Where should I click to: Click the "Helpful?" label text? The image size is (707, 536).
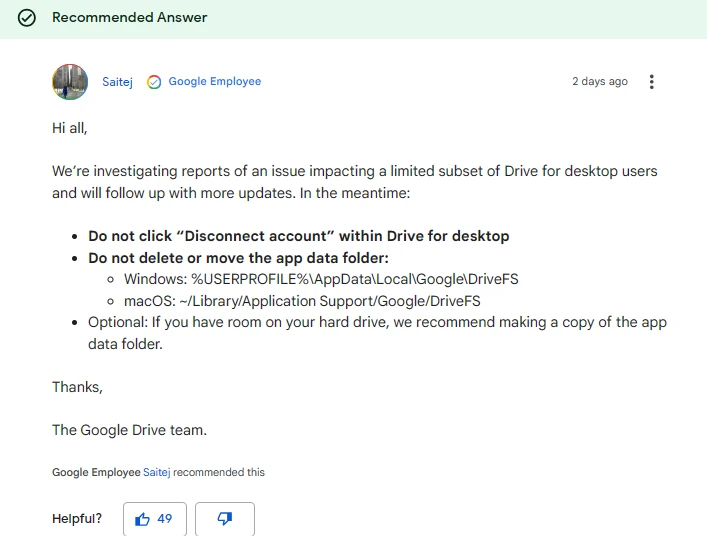[77, 519]
